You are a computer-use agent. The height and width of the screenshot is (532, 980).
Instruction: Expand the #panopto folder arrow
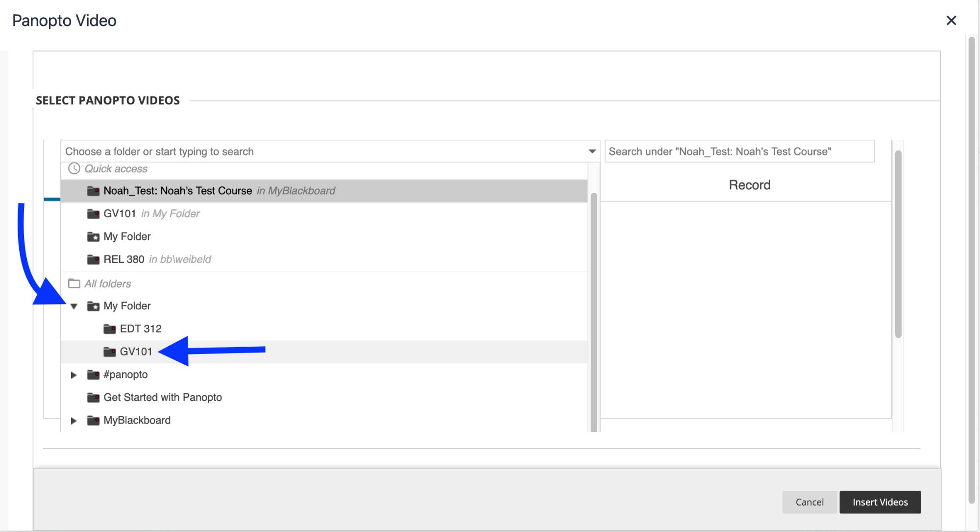click(x=74, y=375)
